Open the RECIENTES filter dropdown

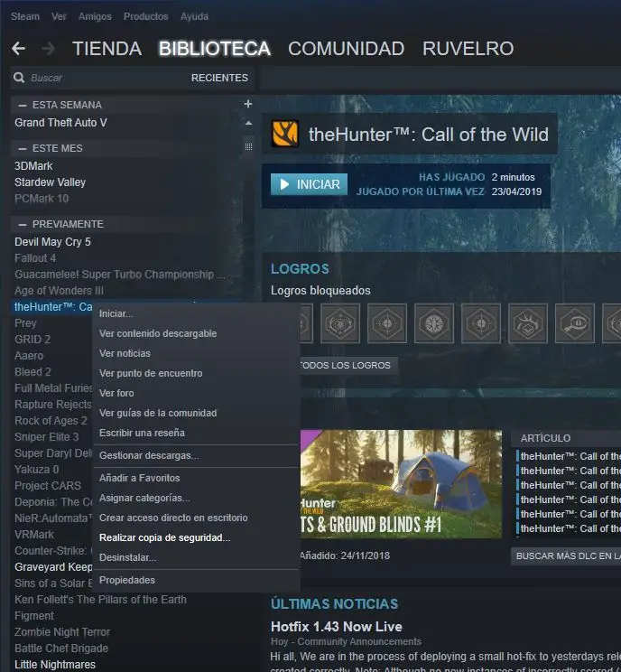point(219,78)
